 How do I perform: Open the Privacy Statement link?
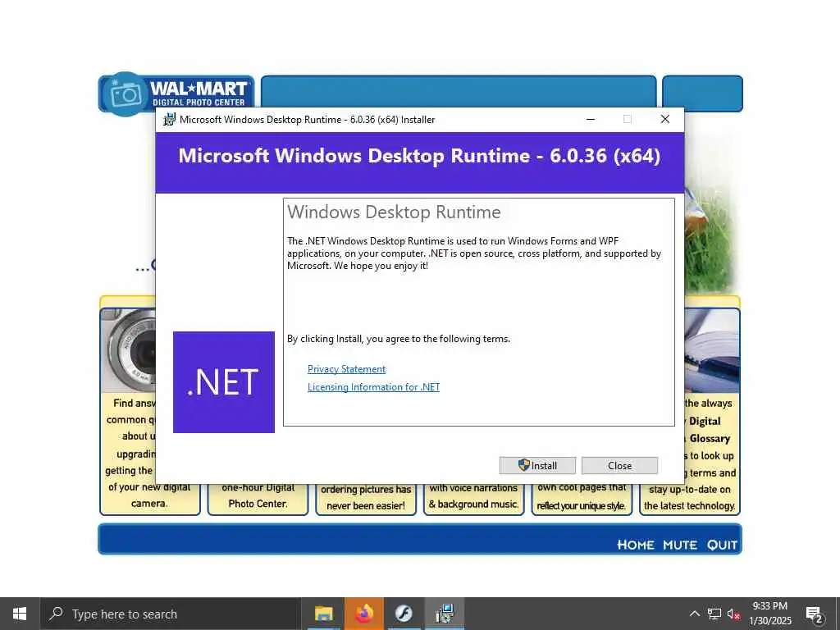point(347,369)
